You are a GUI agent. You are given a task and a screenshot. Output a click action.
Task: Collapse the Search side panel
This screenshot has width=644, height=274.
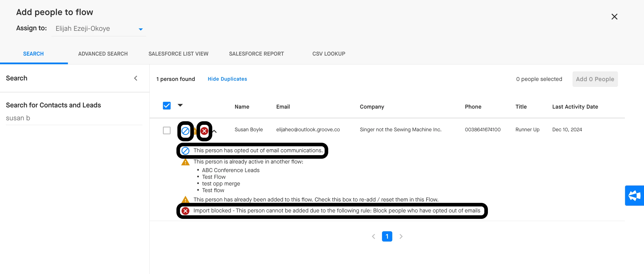[x=136, y=78]
